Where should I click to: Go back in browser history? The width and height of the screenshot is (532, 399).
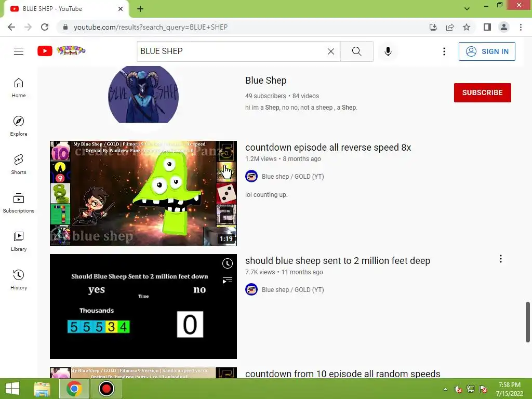(11, 27)
